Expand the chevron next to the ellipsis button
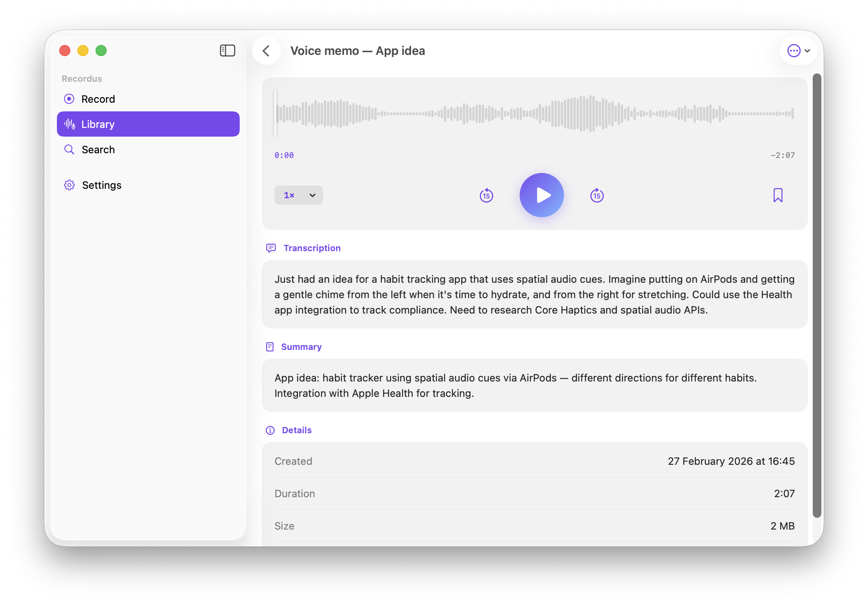Image resolution: width=868 pixels, height=605 pixels. tap(808, 51)
